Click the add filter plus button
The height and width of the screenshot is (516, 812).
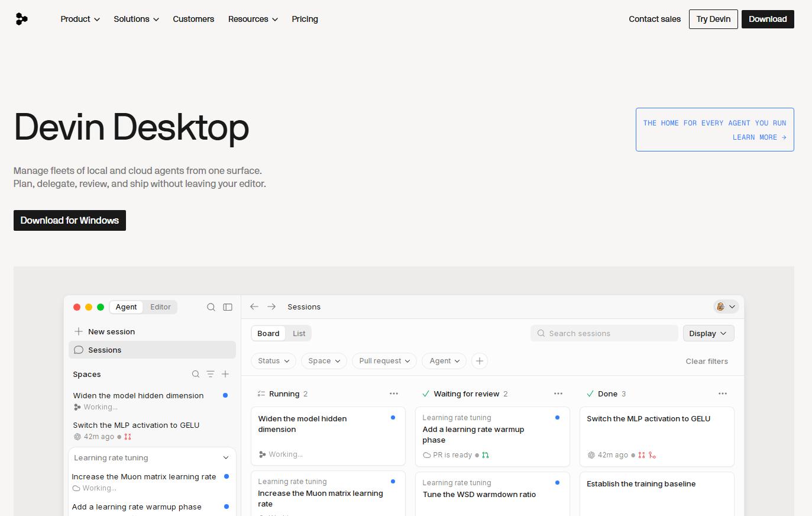(480, 361)
